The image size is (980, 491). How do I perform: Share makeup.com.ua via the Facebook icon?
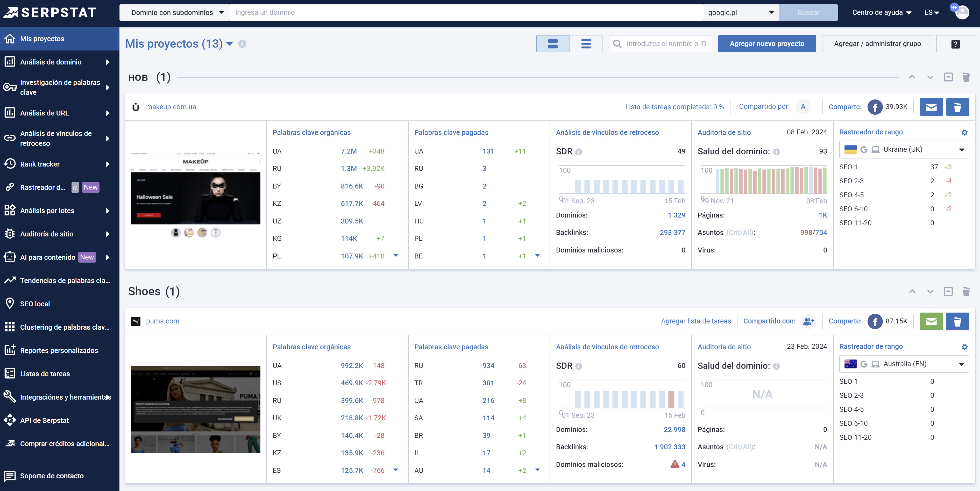(x=875, y=107)
